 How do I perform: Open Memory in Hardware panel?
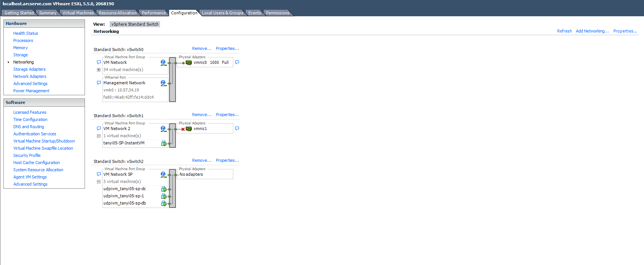pyautogui.click(x=20, y=48)
